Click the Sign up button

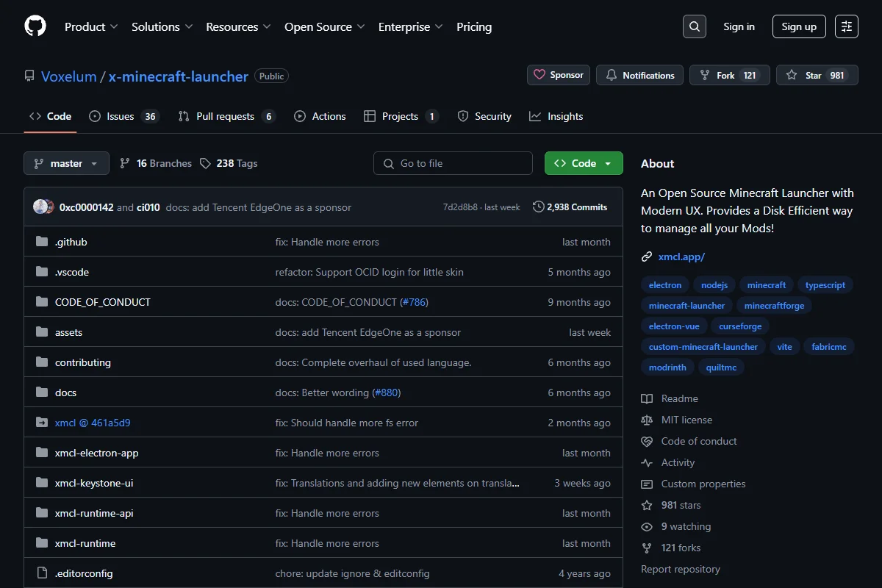click(x=799, y=26)
